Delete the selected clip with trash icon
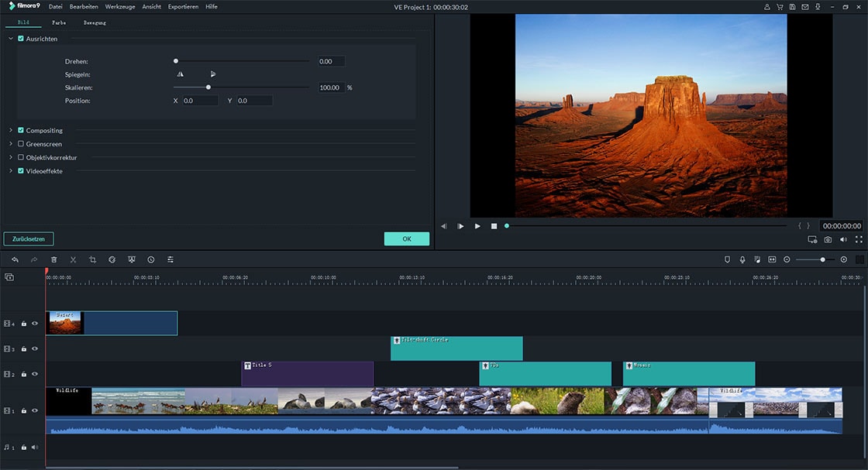This screenshot has height=470, width=868. click(53, 259)
